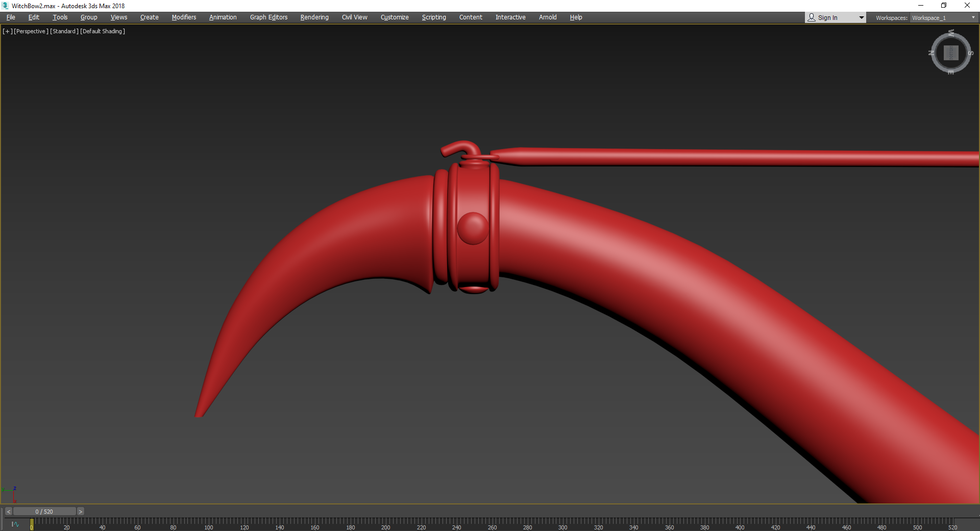Open the Graph Editors menu
980x531 pixels.
[x=269, y=17]
